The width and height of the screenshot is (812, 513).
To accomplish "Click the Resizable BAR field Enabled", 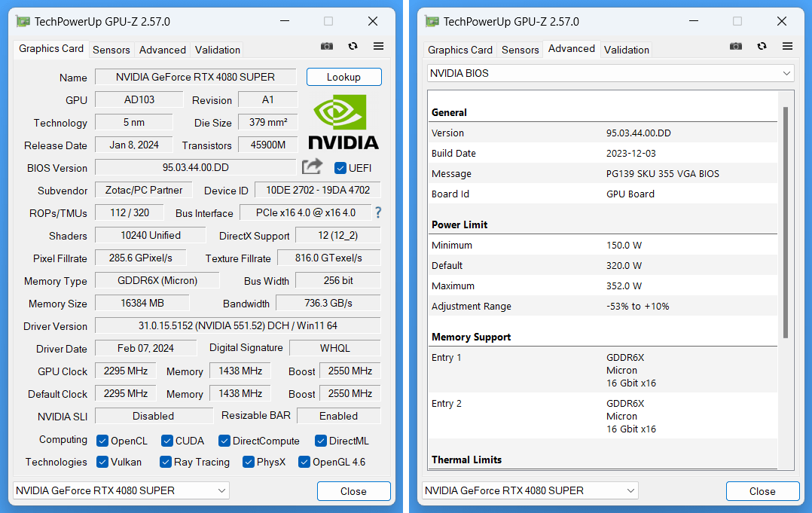I will [x=339, y=416].
